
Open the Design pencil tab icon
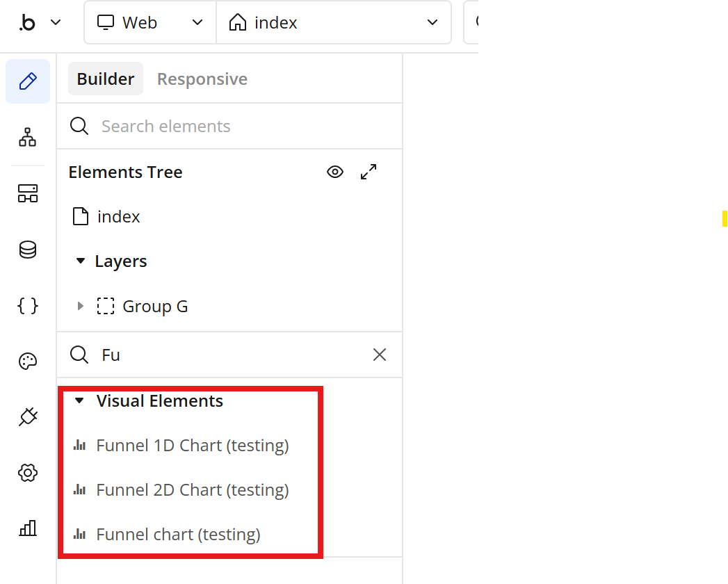click(28, 81)
